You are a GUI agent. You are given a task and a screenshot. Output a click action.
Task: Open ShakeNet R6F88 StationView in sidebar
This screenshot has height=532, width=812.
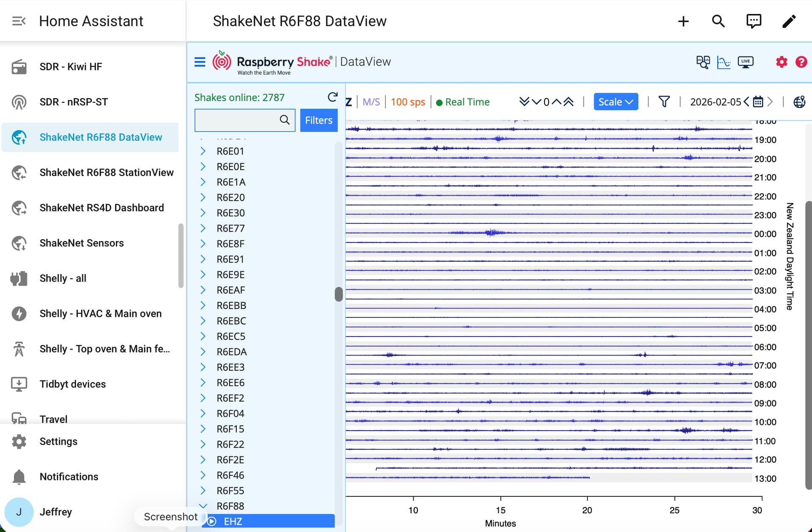coord(107,172)
